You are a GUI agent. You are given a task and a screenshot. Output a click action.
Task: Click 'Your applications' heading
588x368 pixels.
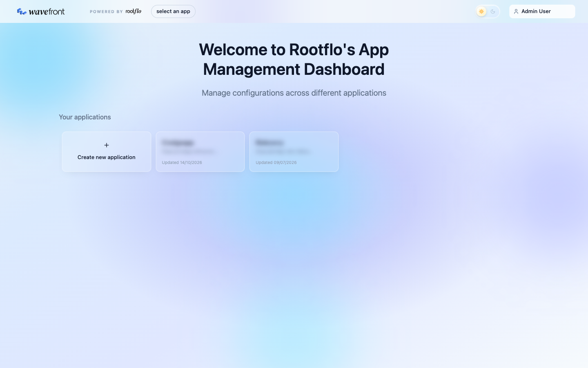pos(85,117)
